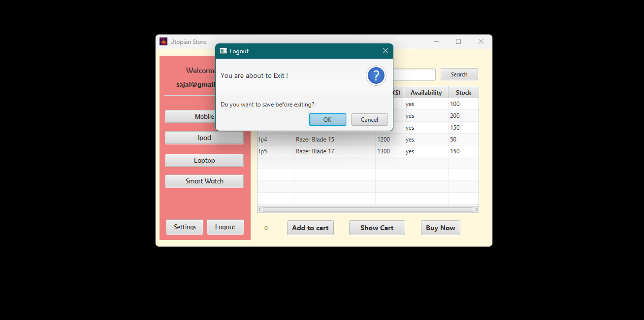
Task: Click the lp5 product ID cell
Action: click(x=276, y=151)
